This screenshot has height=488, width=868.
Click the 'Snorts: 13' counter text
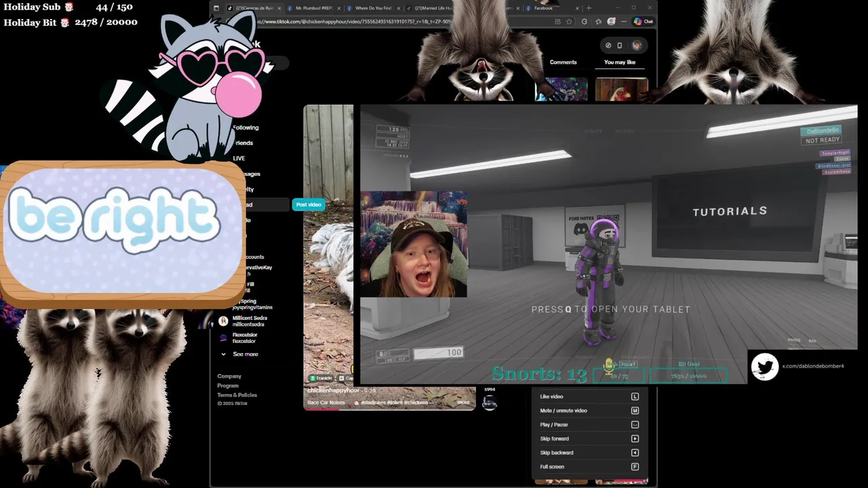coord(539,373)
